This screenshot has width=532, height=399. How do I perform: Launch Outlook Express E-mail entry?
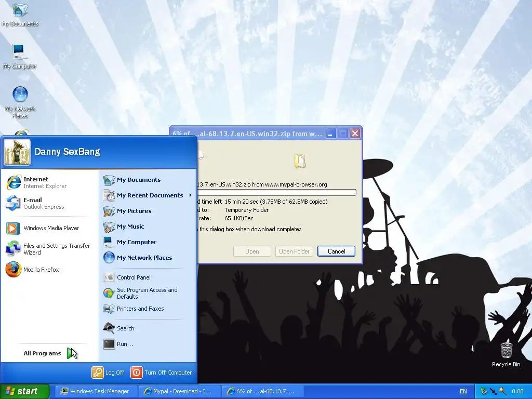[x=49, y=203]
